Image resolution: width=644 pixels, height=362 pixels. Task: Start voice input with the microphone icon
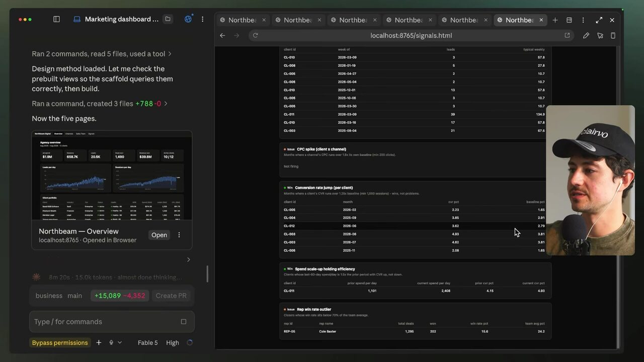(x=111, y=342)
